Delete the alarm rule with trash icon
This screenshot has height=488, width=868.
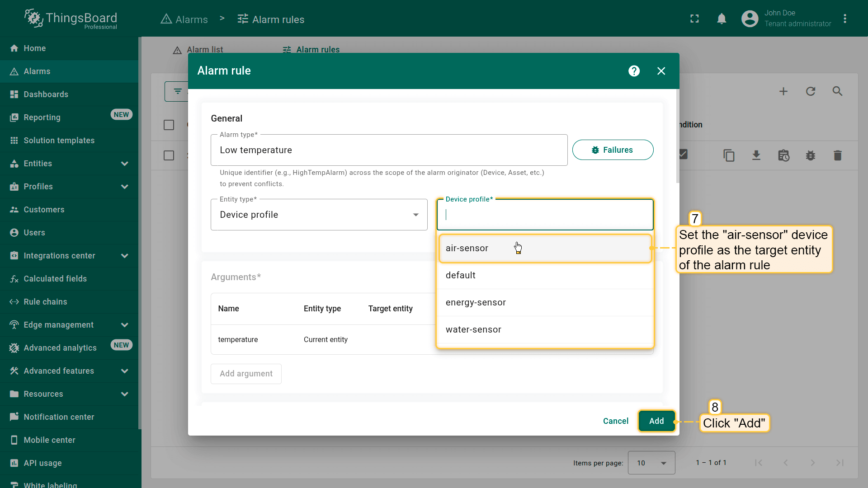click(837, 155)
